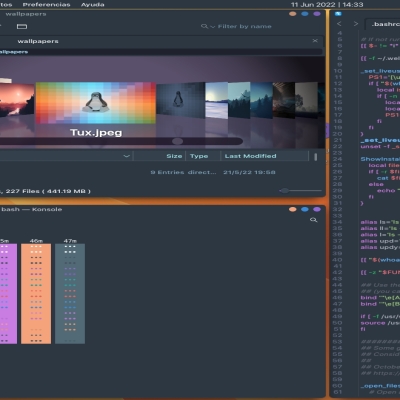Toggle Dolphin split view icon
400x400 pixels.
(22, 26)
